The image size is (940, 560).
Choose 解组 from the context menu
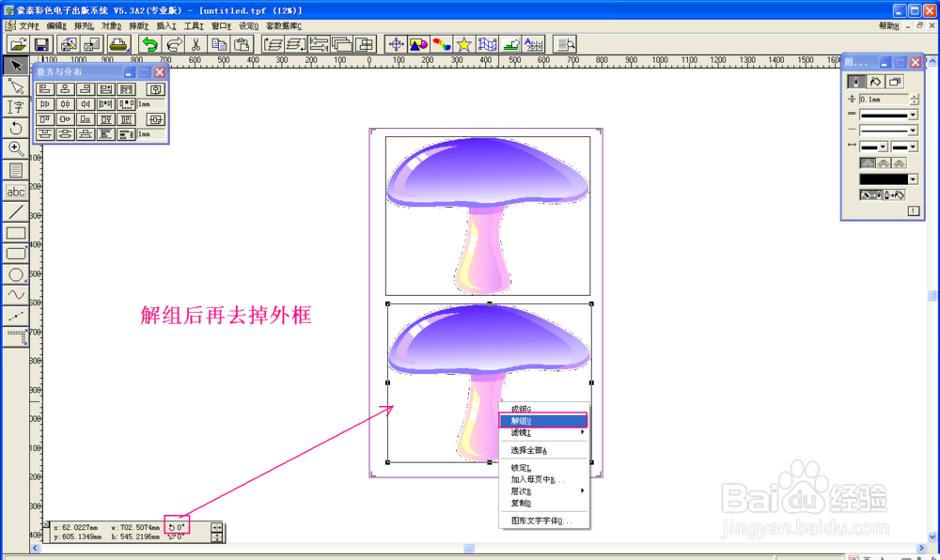click(x=523, y=419)
